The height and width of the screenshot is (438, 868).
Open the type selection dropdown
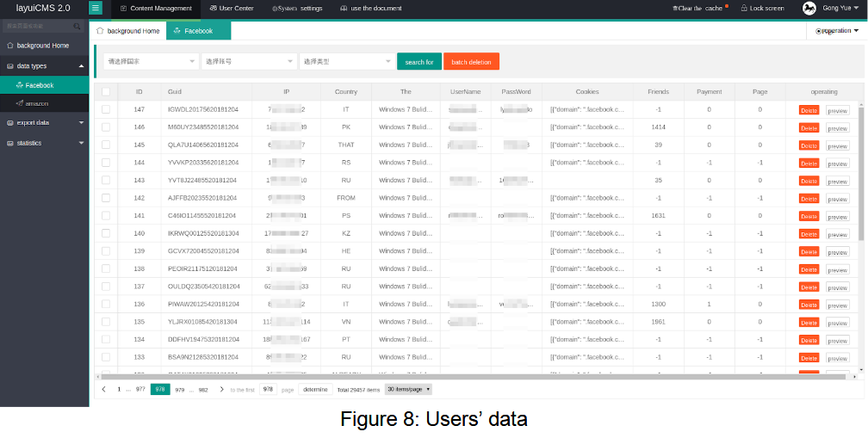pyautogui.click(x=347, y=61)
